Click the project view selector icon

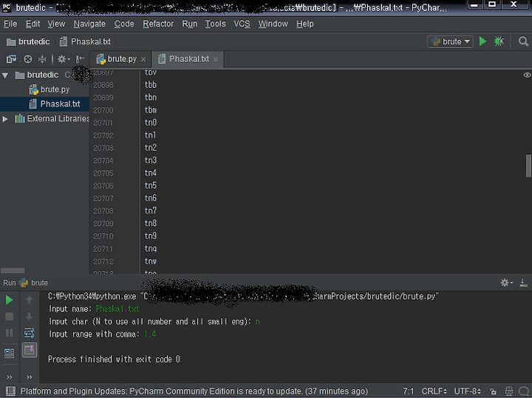pos(11,59)
